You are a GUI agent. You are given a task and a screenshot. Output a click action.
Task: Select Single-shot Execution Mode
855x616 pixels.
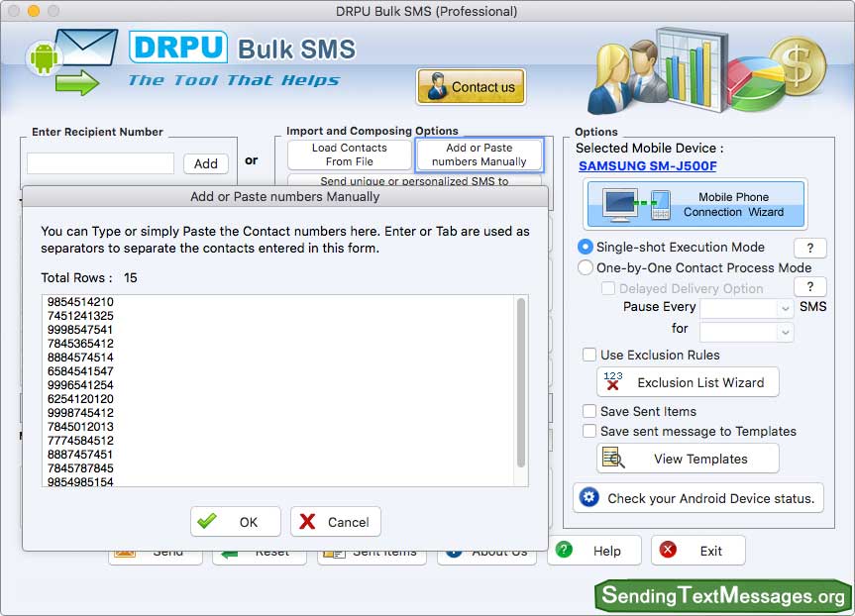pyautogui.click(x=586, y=247)
